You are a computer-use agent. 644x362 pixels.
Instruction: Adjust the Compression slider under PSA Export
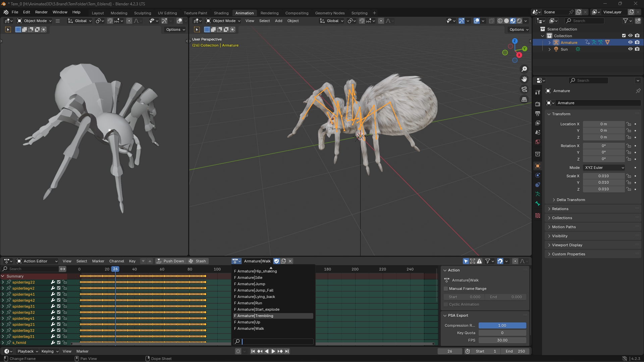click(x=502, y=325)
